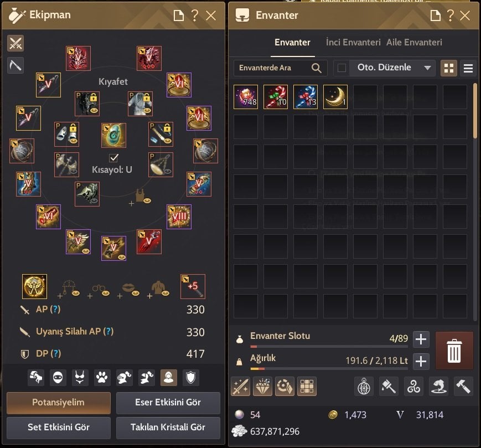Click the paw print pet icon
481x448 pixels.
pos(102,378)
